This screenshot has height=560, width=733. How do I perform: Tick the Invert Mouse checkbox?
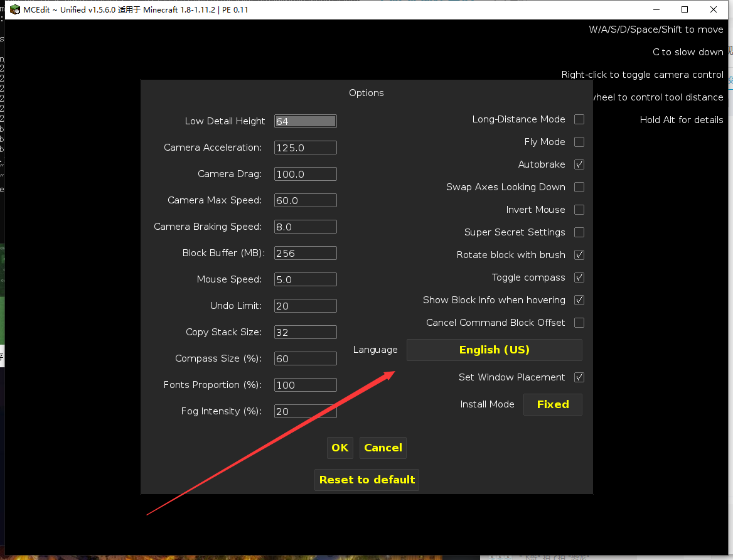pyautogui.click(x=579, y=210)
